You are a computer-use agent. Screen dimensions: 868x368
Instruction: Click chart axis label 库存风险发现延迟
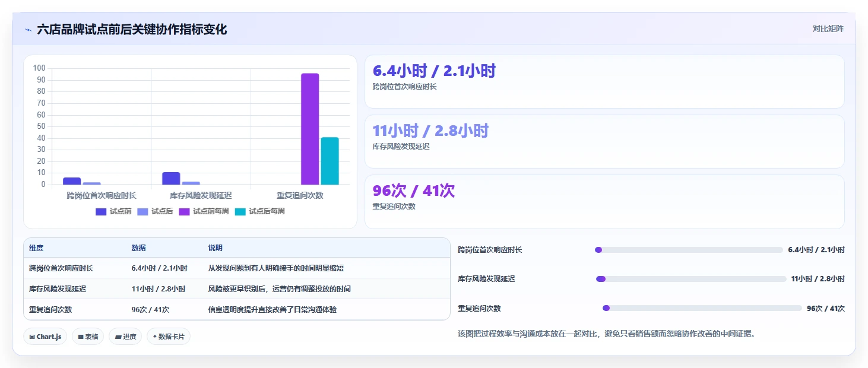(201, 195)
